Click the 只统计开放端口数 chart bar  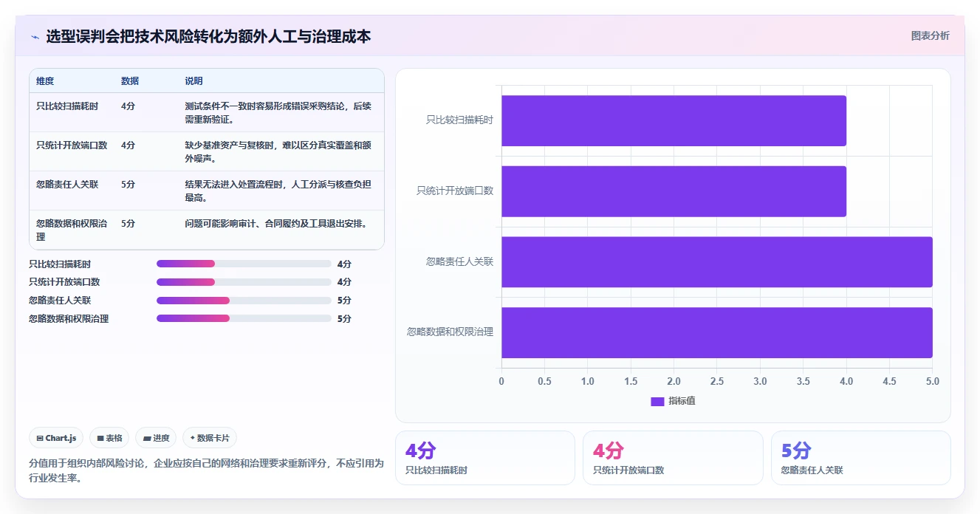[x=674, y=191]
